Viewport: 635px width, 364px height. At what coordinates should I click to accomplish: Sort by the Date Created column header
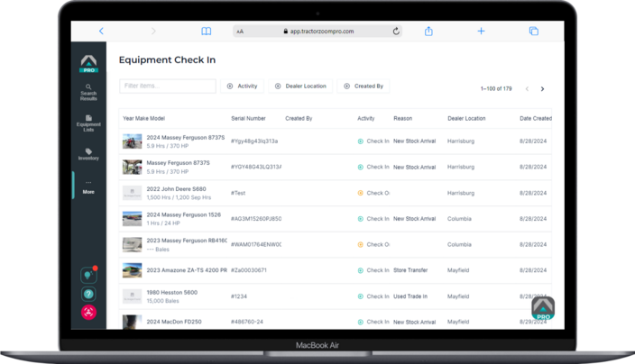536,119
